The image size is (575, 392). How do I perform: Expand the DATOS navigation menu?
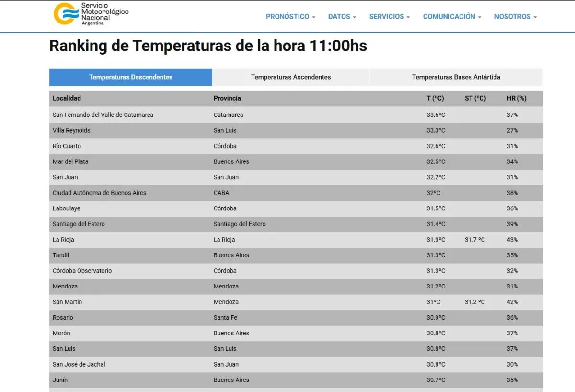[x=342, y=17]
